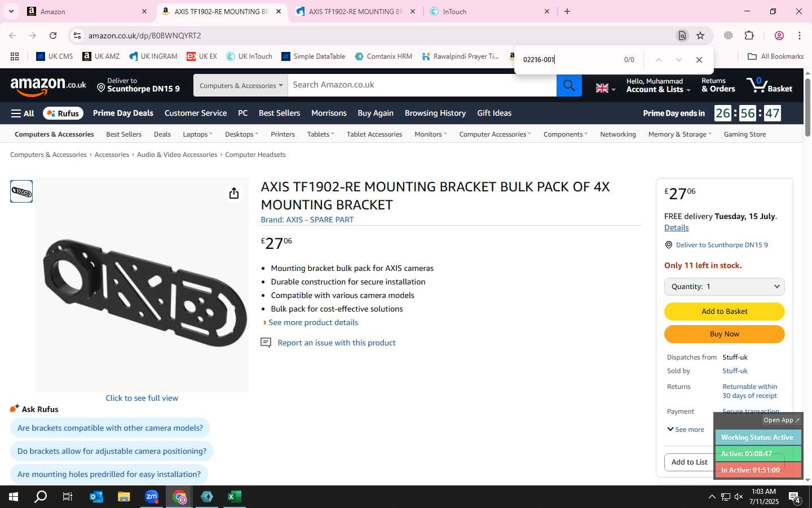Click the Zoom app taskbar icon
Image resolution: width=812 pixels, height=508 pixels.
click(x=152, y=497)
